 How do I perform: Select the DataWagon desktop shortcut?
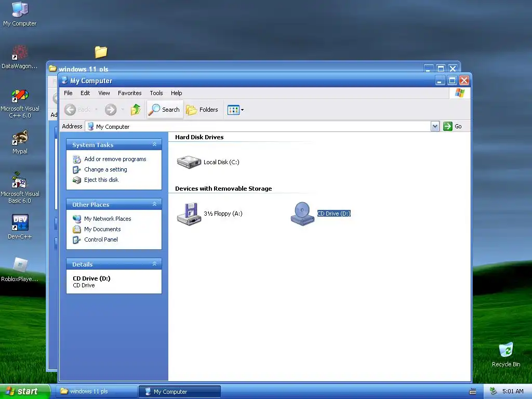[19, 57]
